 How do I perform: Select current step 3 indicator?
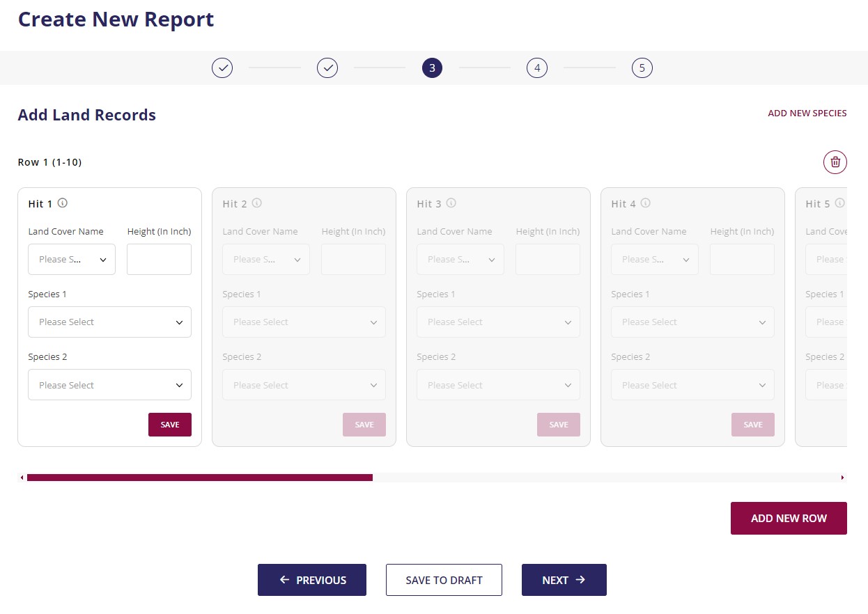(432, 68)
